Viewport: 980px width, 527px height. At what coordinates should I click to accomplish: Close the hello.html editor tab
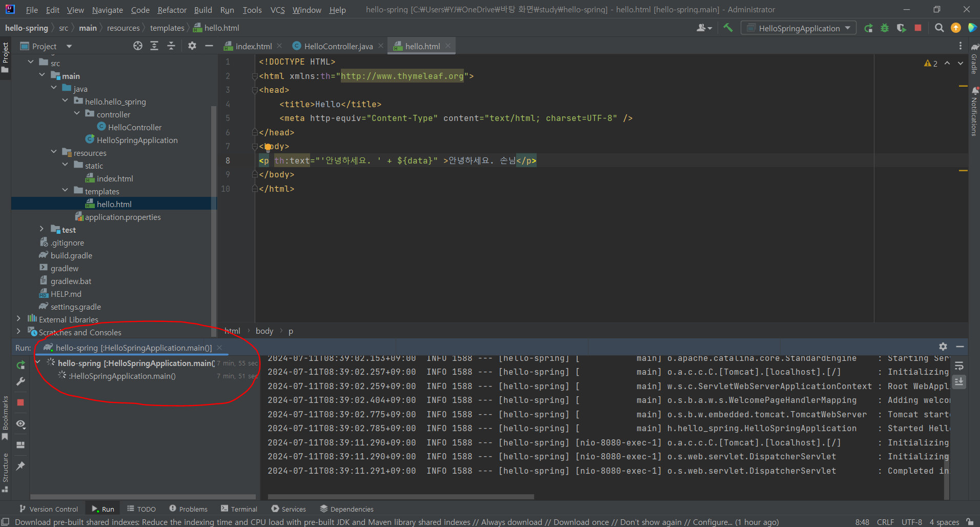(x=448, y=46)
